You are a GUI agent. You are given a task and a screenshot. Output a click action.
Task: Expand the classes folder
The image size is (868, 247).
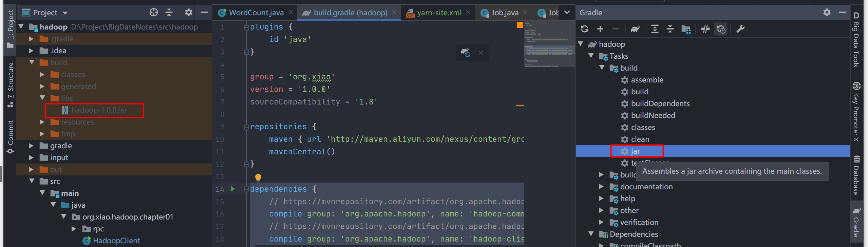tap(42, 74)
